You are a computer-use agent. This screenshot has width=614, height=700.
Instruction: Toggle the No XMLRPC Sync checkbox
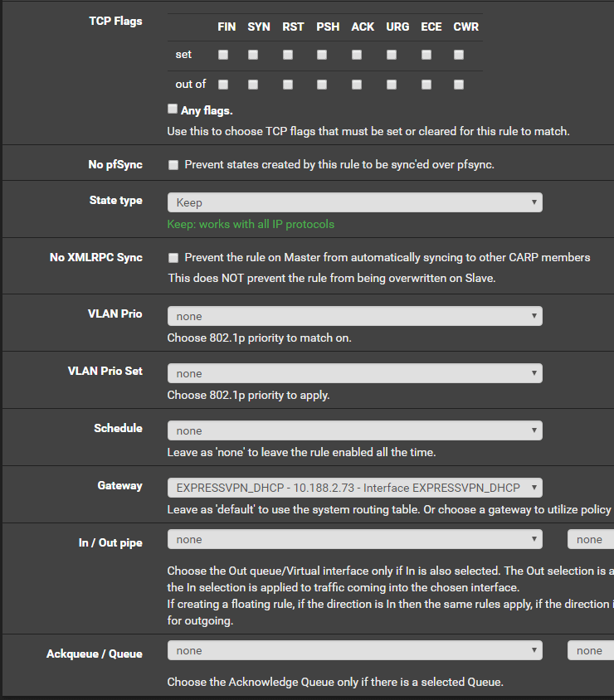click(x=173, y=258)
